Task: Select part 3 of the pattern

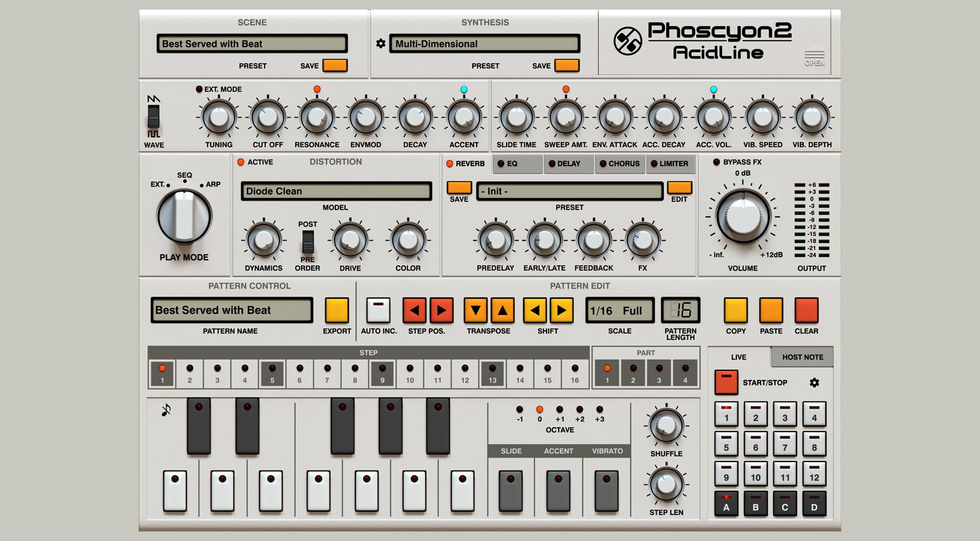Action: [x=659, y=374]
